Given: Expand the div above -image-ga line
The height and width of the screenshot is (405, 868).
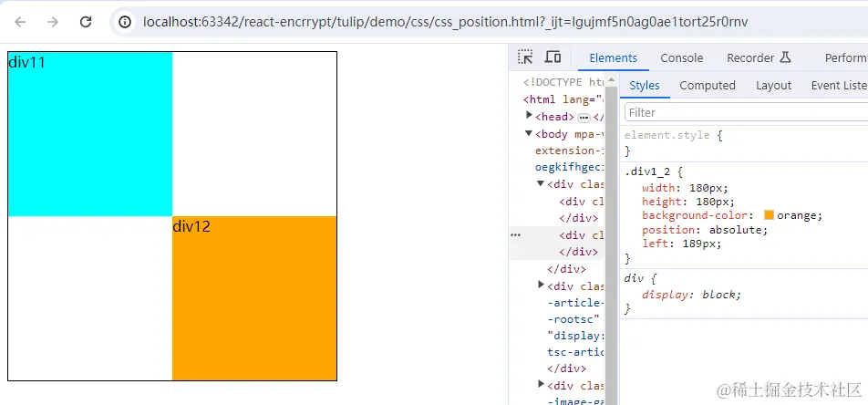Looking at the screenshot, I should point(542,383).
